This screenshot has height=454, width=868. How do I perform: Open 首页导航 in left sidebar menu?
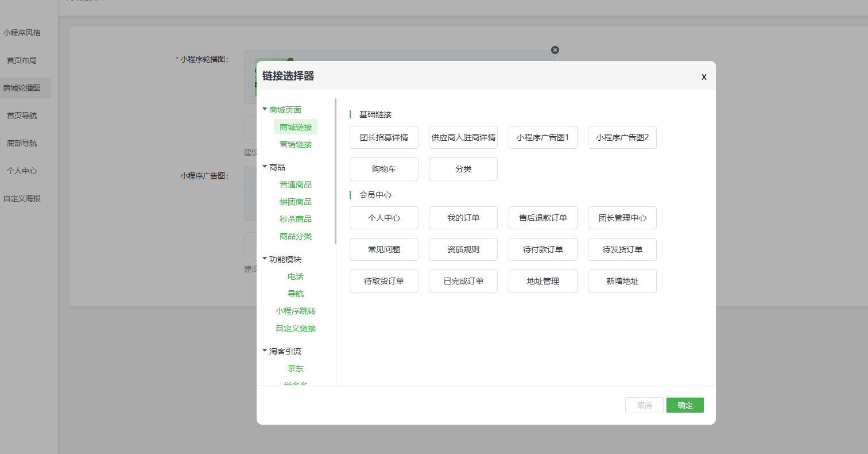[22, 116]
